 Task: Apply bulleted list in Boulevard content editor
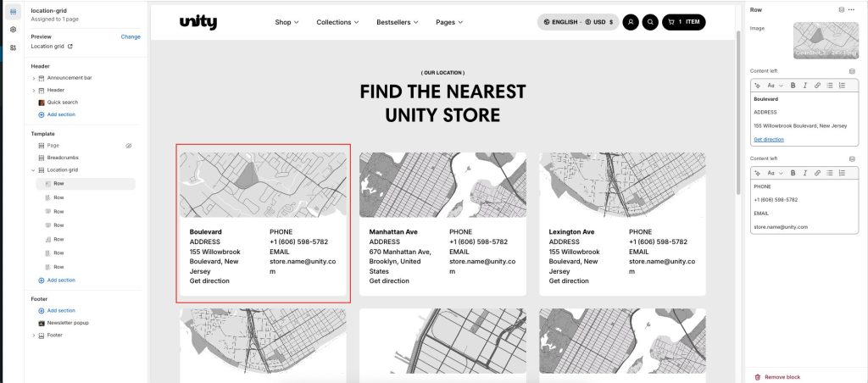click(829, 86)
